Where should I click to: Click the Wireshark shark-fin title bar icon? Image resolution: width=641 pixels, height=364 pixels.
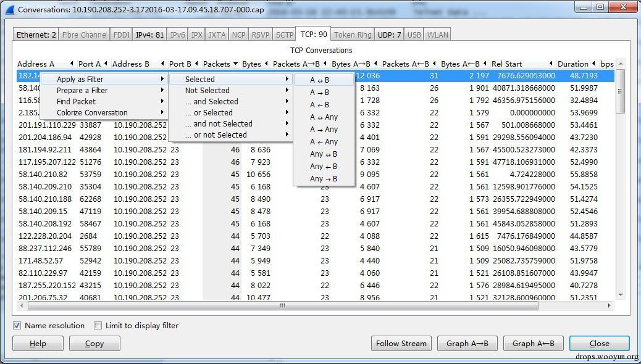tap(9, 9)
